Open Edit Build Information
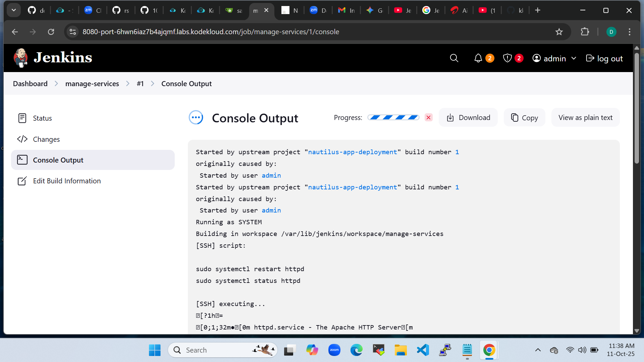The height and width of the screenshot is (362, 644). [67, 181]
